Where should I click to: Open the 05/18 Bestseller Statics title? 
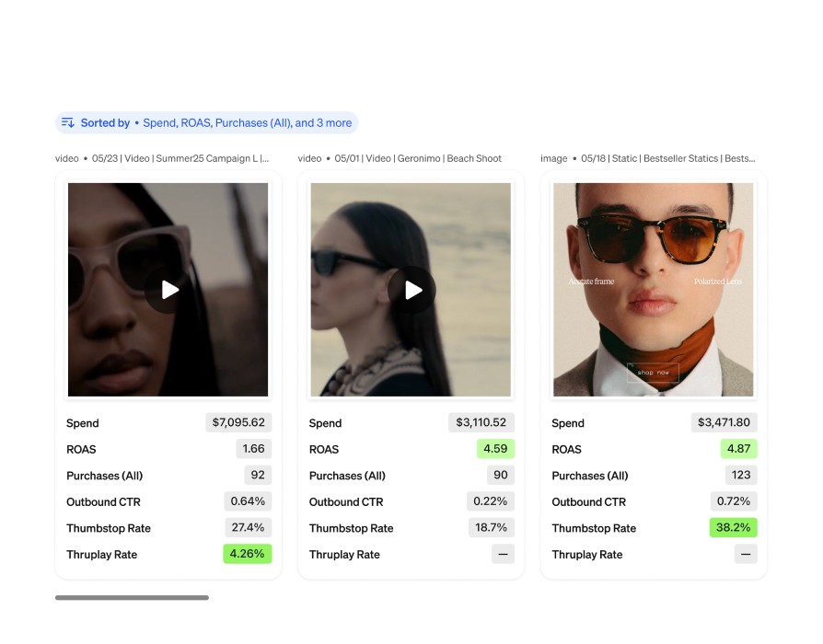click(x=667, y=158)
